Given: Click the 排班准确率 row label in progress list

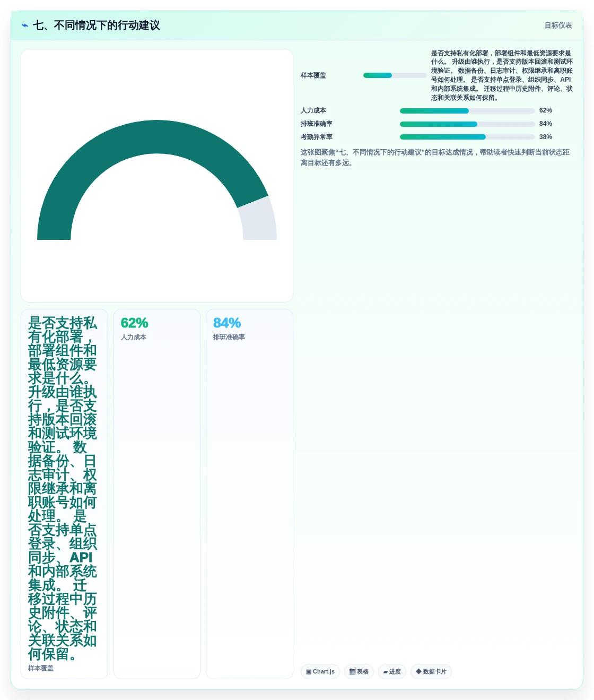Looking at the screenshot, I should (317, 124).
